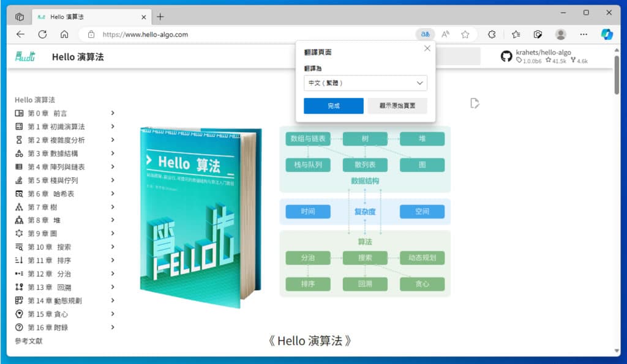
Task: Go to the home page icon
Action: 64,34
